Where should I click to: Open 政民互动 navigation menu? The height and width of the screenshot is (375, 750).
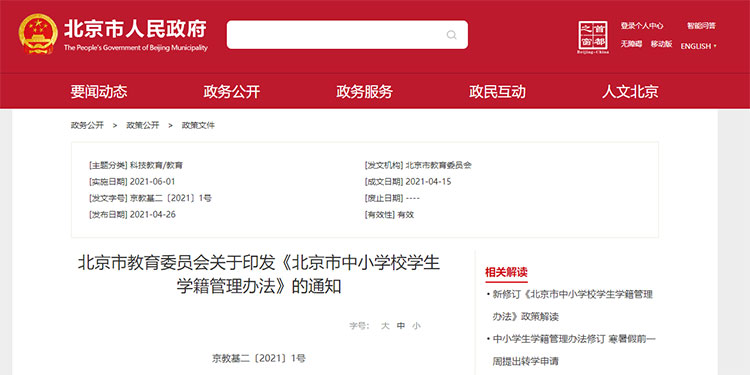(x=497, y=91)
